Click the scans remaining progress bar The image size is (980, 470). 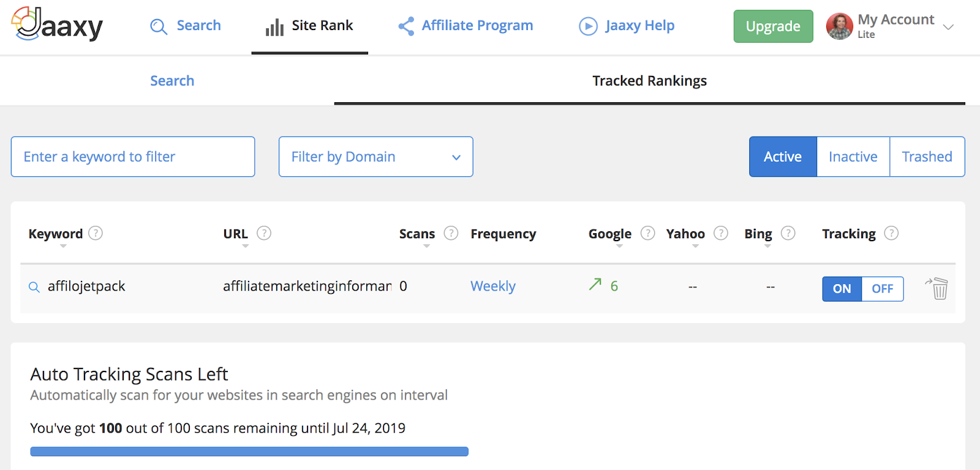tap(249, 452)
